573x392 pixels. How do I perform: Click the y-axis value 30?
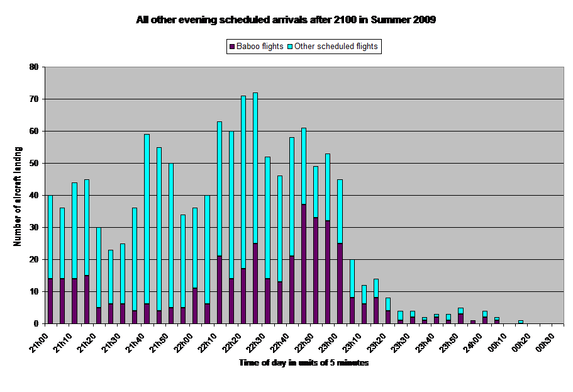click(x=33, y=227)
